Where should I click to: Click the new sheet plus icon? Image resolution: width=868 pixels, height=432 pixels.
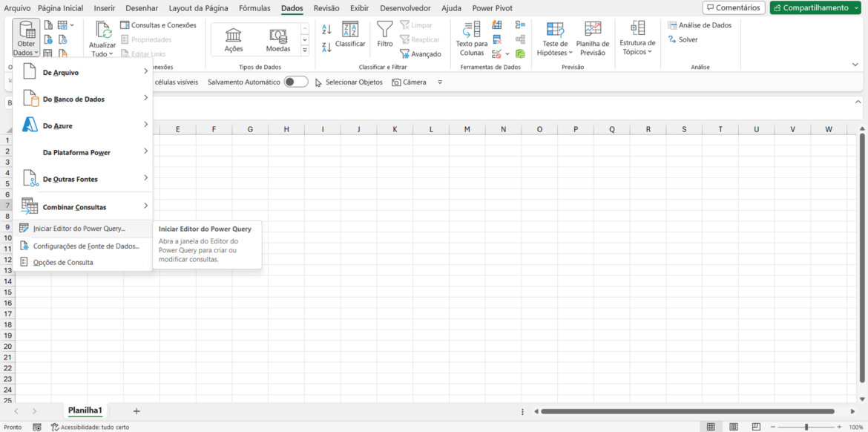[x=137, y=411]
